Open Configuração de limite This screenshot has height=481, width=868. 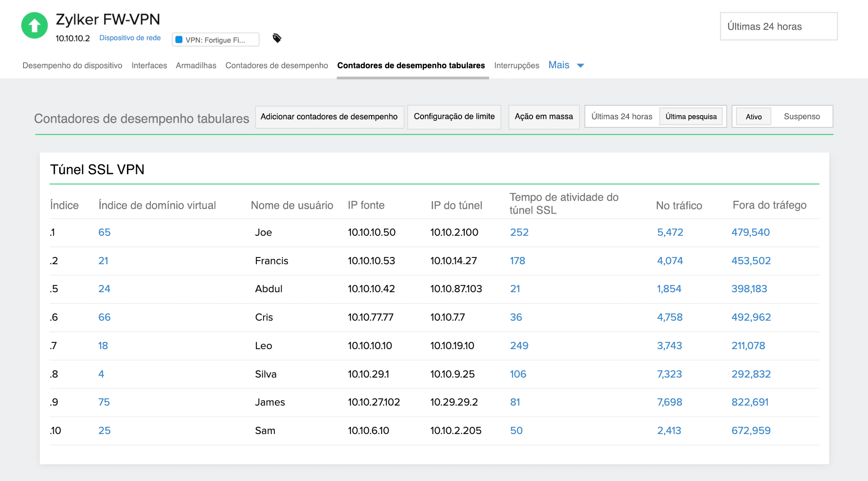(x=454, y=117)
